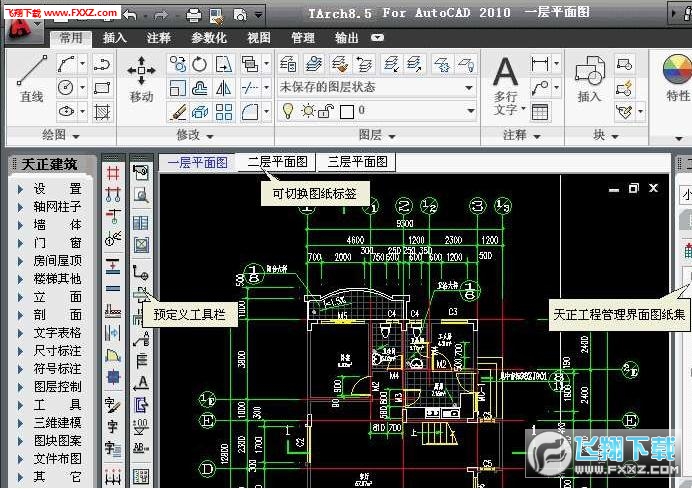Choose the Array tool icon

pos(224,112)
